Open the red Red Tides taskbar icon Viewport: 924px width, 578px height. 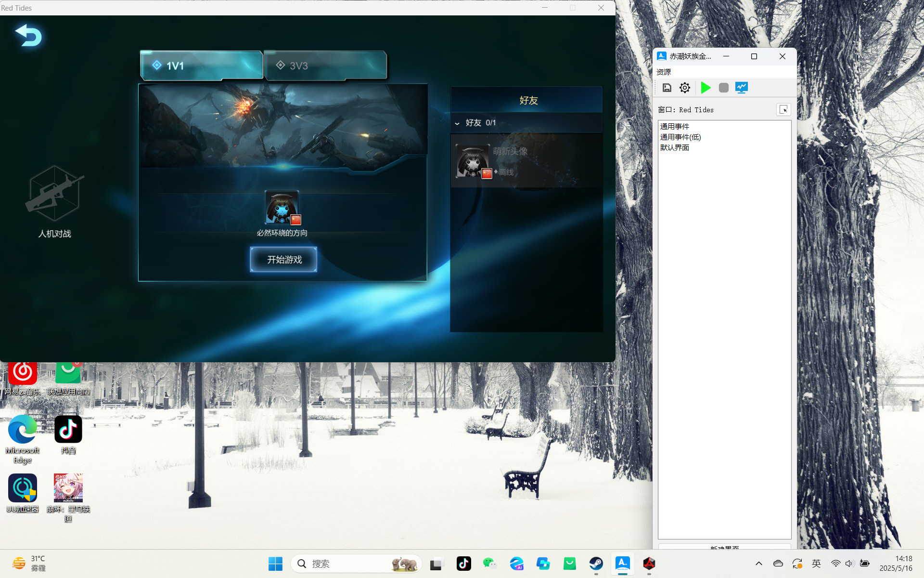tap(649, 564)
